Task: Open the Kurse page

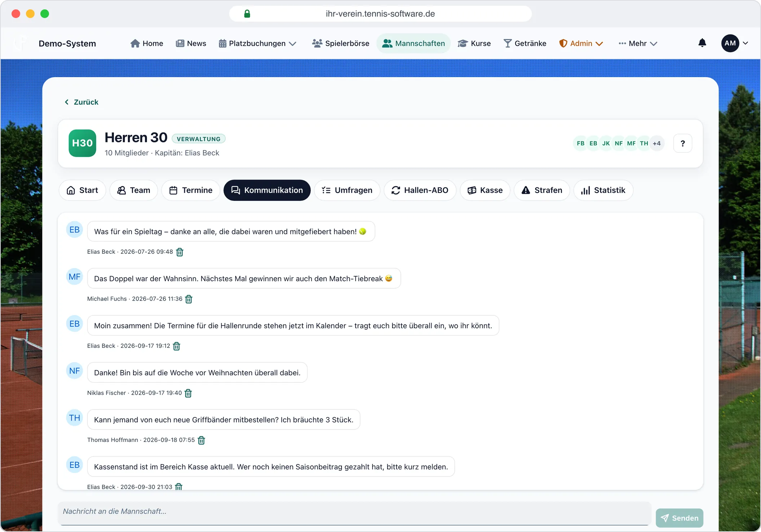Action: tap(474, 43)
